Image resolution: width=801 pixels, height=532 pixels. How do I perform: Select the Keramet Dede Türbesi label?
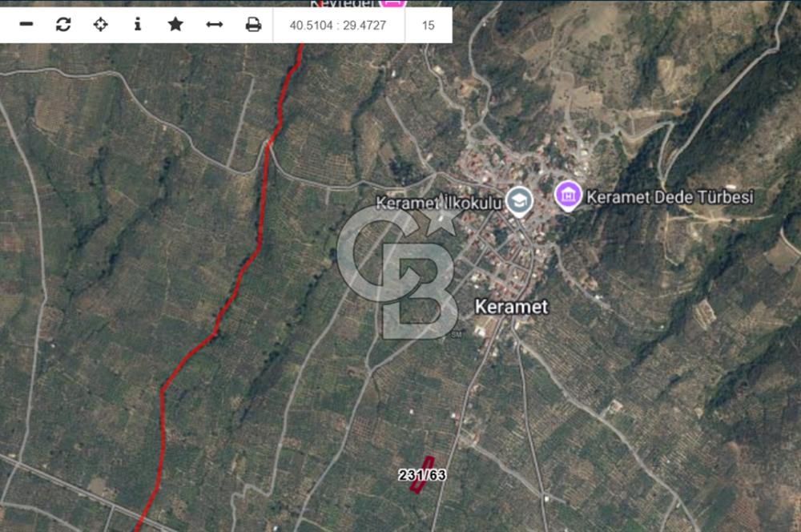point(670,197)
